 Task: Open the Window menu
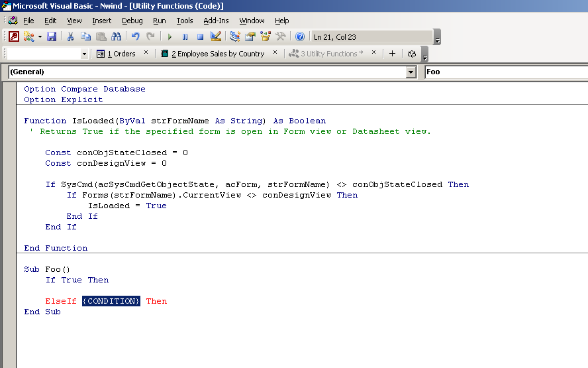pos(252,21)
